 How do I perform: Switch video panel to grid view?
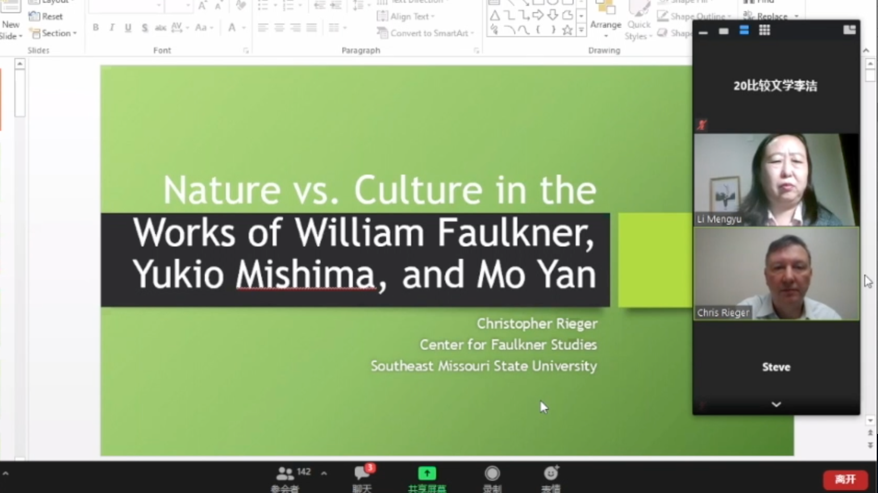[764, 31]
